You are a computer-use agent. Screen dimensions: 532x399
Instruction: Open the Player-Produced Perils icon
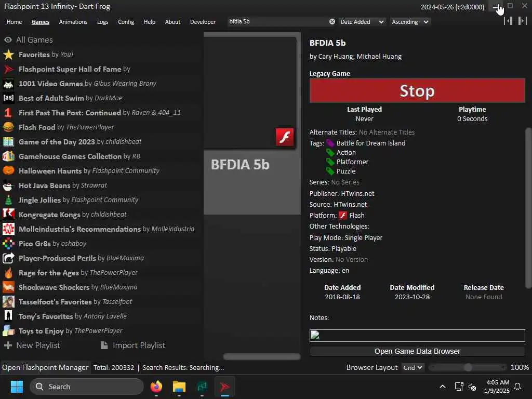pos(8,258)
